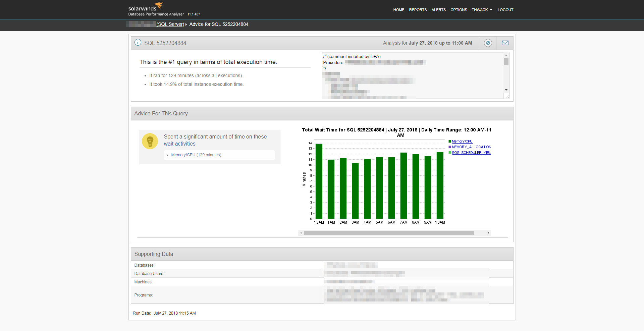This screenshot has width=644, height=331.
Task: Click the chart horizontal scrollbar thumb
Action: pyautogui.click(x=389, y=233)
